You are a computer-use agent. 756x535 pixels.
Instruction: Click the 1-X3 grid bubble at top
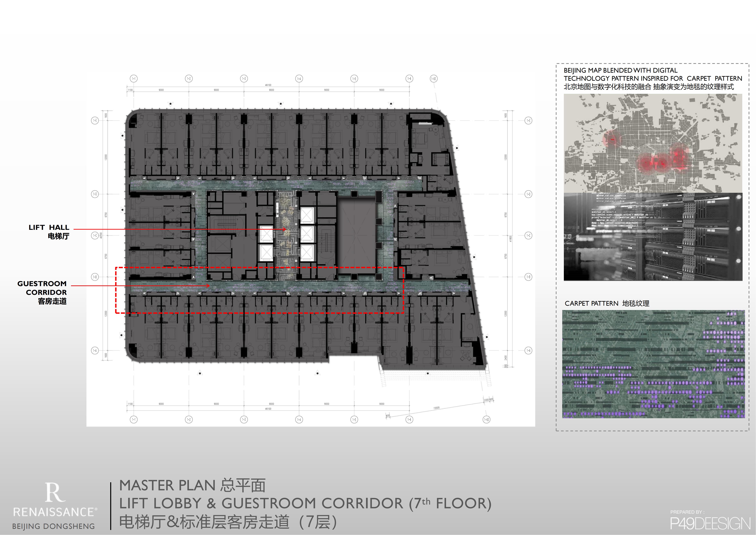434,79
